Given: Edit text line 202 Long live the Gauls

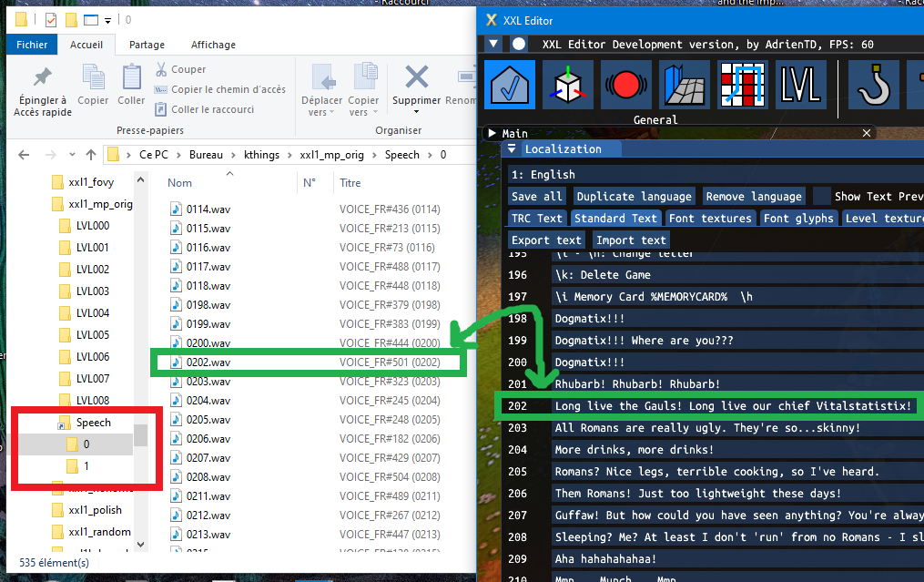Looking at the screenshot, I should click(733, 405).
